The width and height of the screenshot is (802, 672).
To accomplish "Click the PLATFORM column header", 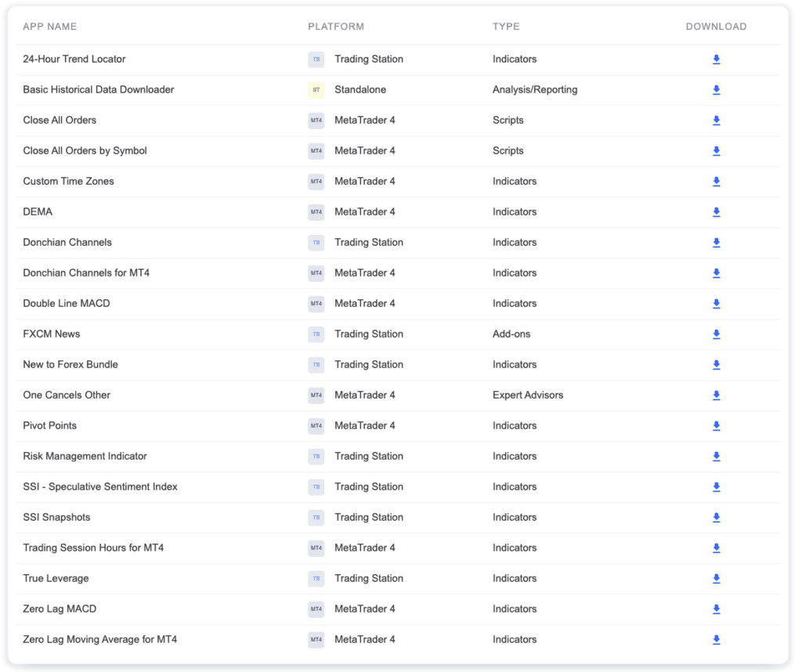I will (336, 27).
